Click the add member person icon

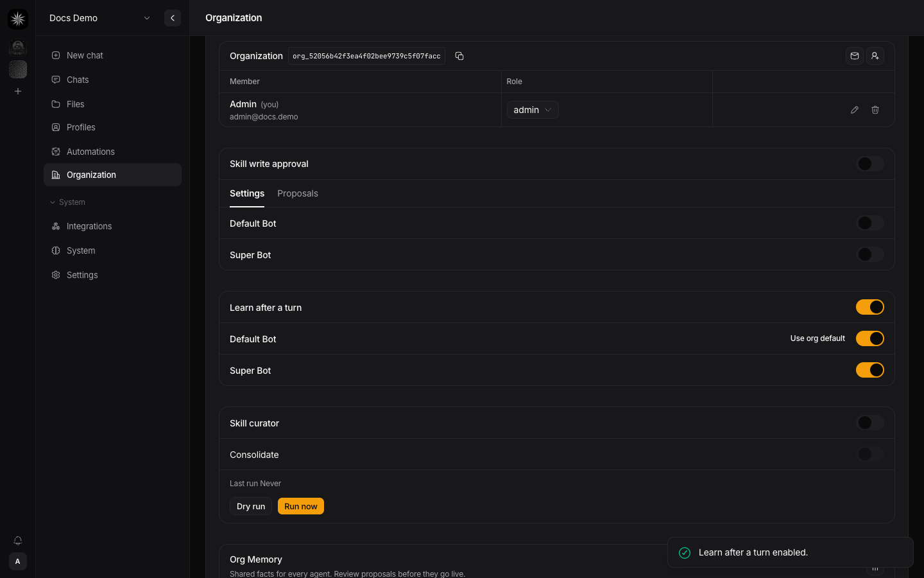(x=875, y=56)
